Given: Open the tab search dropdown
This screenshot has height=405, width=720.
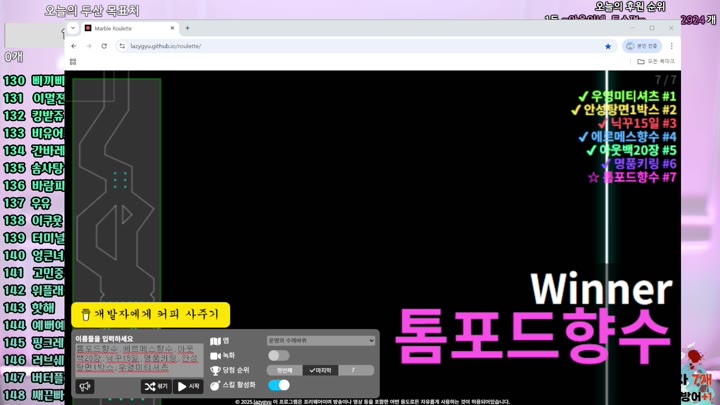Looking at the screenshot, I should (73, 28).
